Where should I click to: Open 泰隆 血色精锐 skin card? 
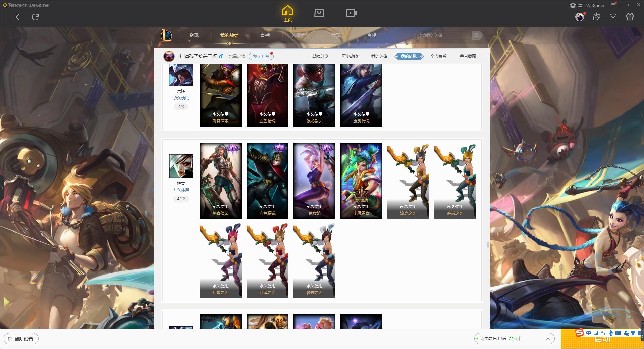coord(267,95)
